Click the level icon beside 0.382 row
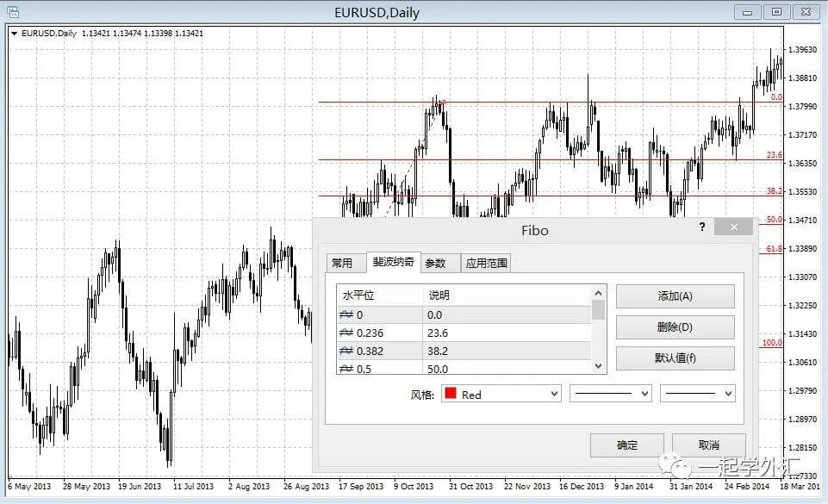This screenshot has width=828, height=504. click(346, 351)
